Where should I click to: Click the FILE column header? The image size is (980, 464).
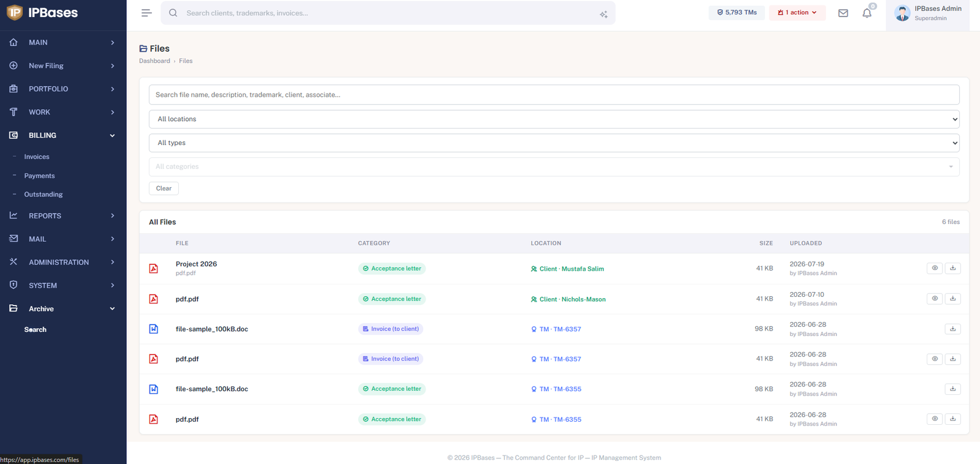click(x=182, y=243)
